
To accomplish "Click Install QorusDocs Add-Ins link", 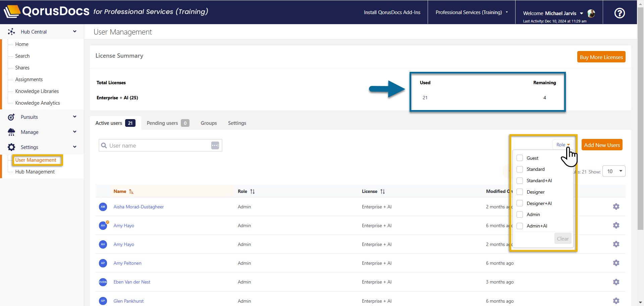I will point(392,12).
